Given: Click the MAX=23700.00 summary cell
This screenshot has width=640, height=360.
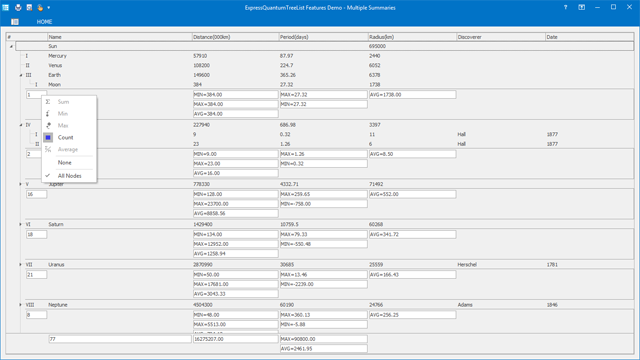Looking at the screenshot, I should [x=236, y=204].
